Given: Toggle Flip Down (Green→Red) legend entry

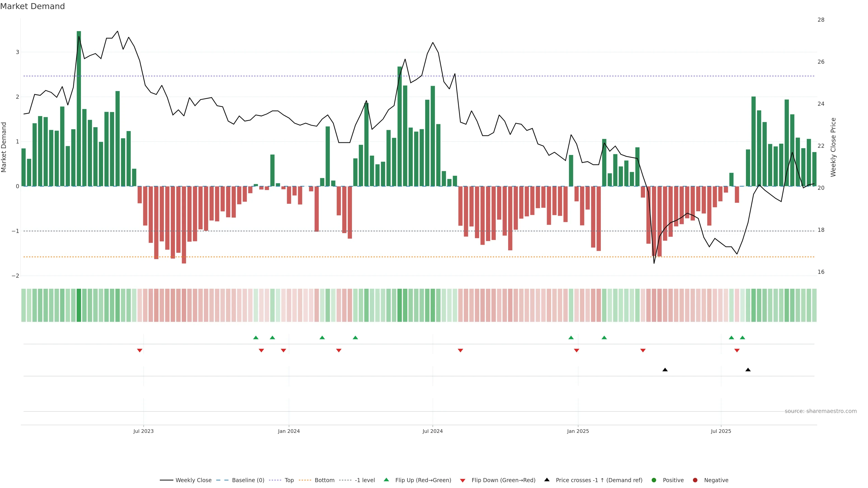Looking at the screenshot, I should tap(503, 480).
